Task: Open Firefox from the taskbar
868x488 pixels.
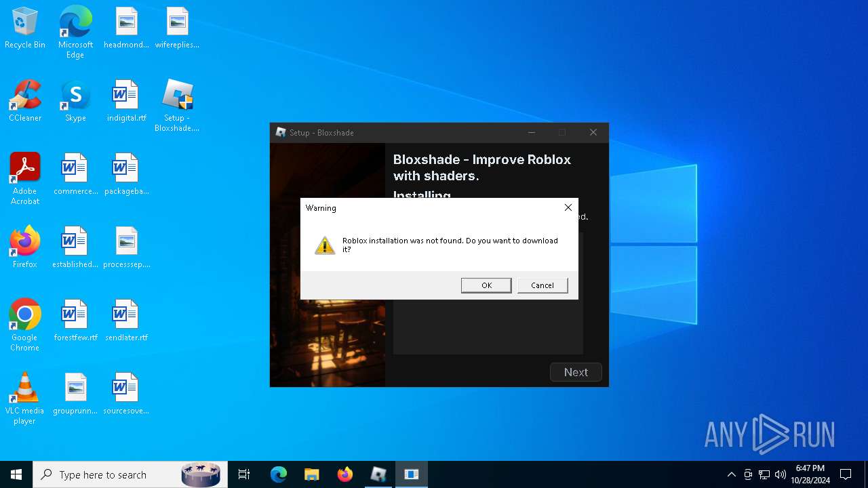Action: (x=345, y=474)
